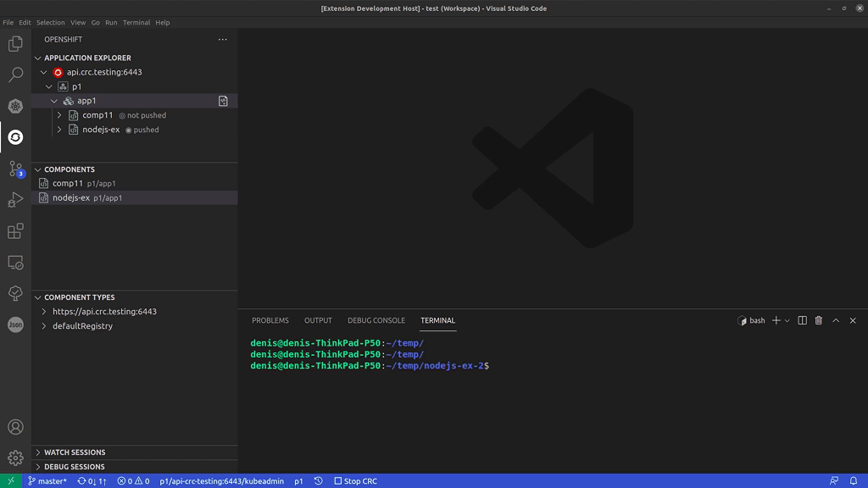Open the Terminal menu
868x488 pixels.
click(x=136, y=23)
